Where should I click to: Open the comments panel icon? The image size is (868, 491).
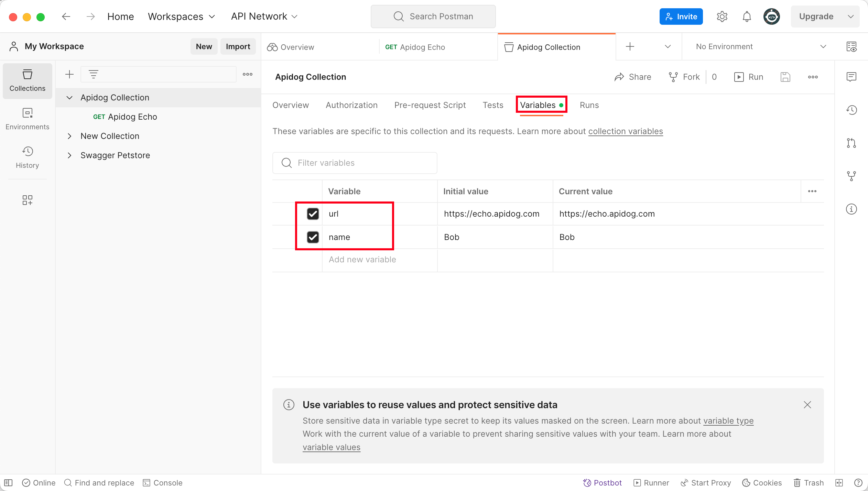pos(851,77)
